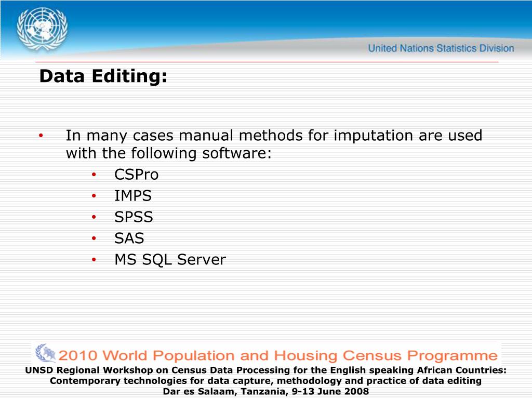Click the census programme laurel logo
This screenshot has width=532, height=399.
pyautogui.click(x=46, y=353)
